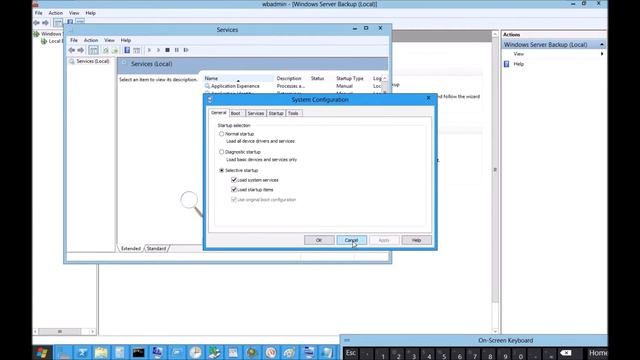Switch to Standard tab in Services window
The height and width of the screenshot is (360, 640).
(x=156, y=249)
